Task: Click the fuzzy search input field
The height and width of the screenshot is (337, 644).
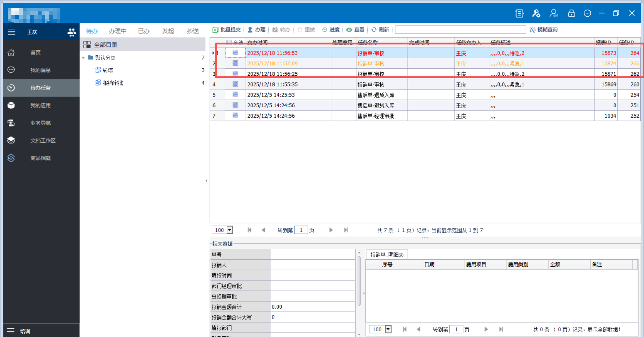Action: [460, 30]
